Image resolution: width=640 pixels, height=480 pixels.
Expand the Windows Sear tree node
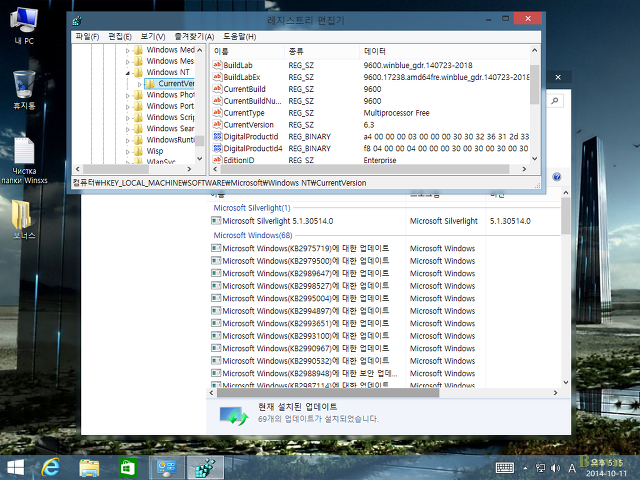127,129
